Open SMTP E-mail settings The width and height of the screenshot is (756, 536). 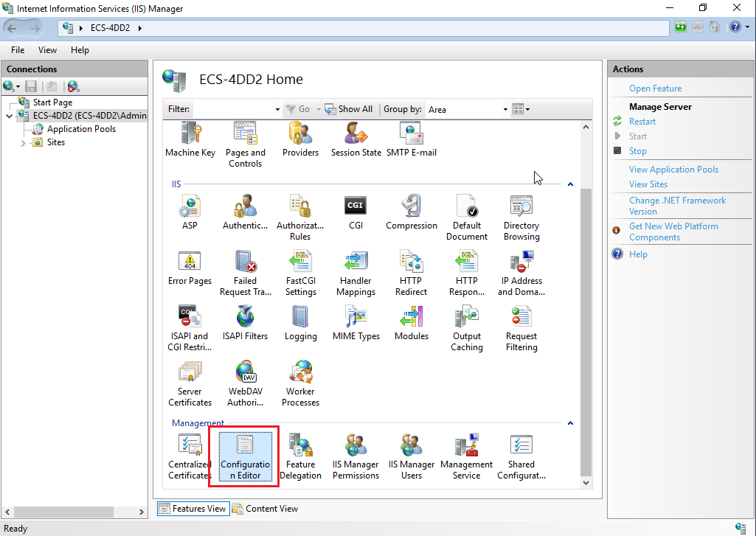[x=412, y=139]
